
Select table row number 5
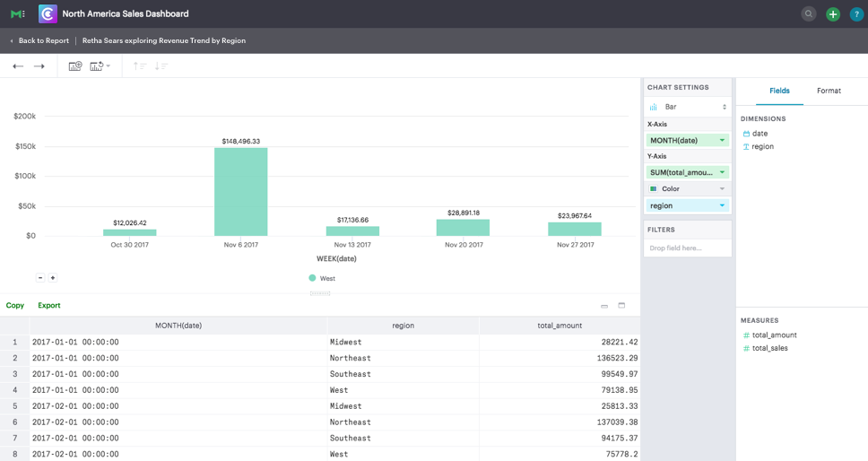[15, 406]
